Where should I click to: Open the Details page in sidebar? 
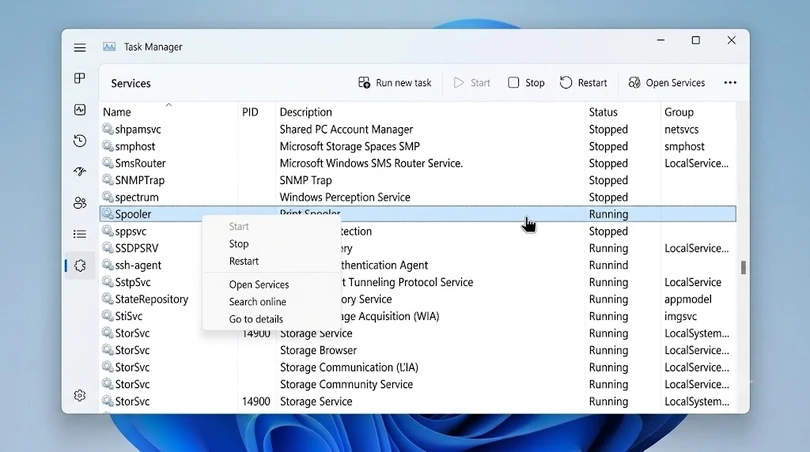(x=80, y=234)
